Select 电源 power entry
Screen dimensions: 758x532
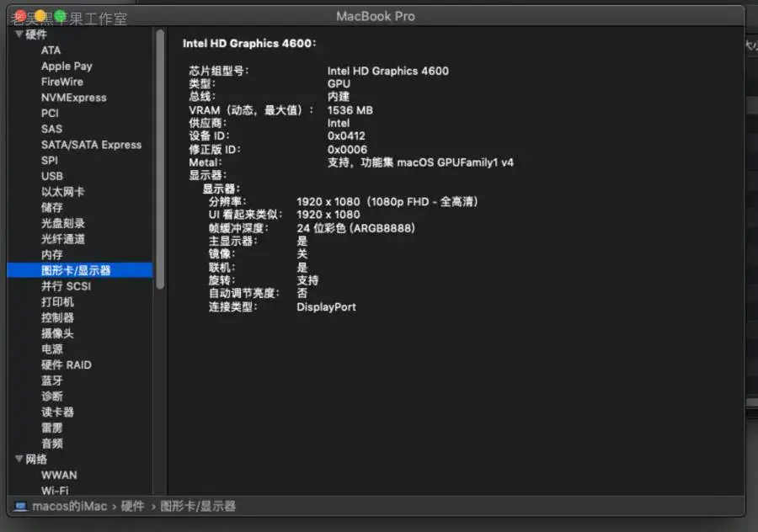pyautogui.click(x=51, y=348)
